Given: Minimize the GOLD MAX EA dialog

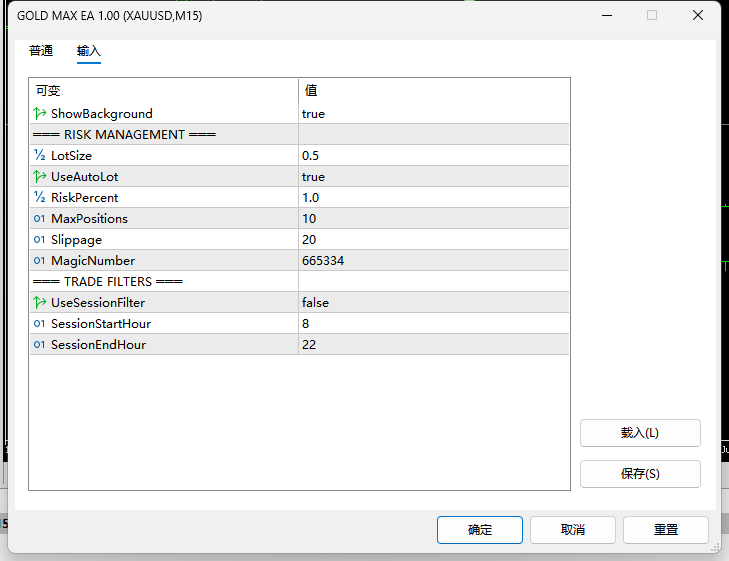Looking at the screenshot, I should 607,15.
